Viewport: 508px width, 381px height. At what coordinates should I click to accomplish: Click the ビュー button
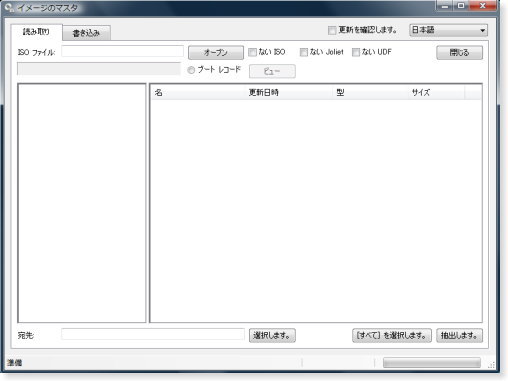[x=272, y=71]
